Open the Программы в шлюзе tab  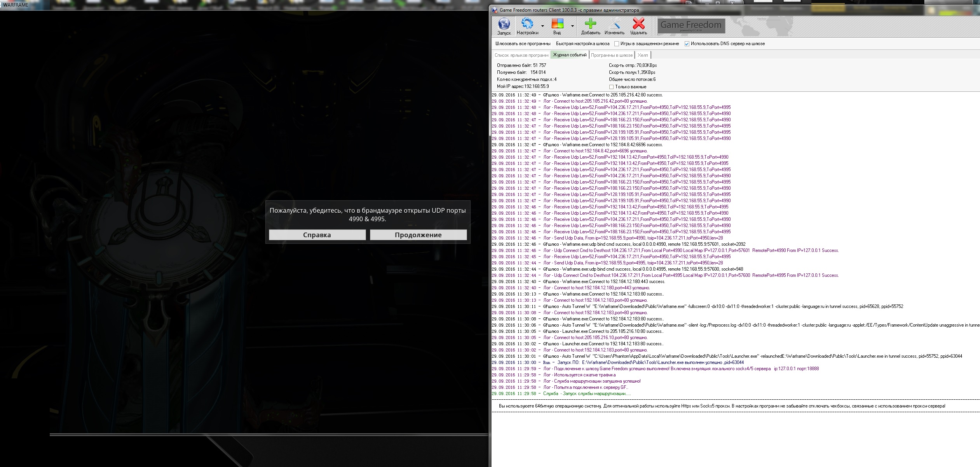point(612,55)
